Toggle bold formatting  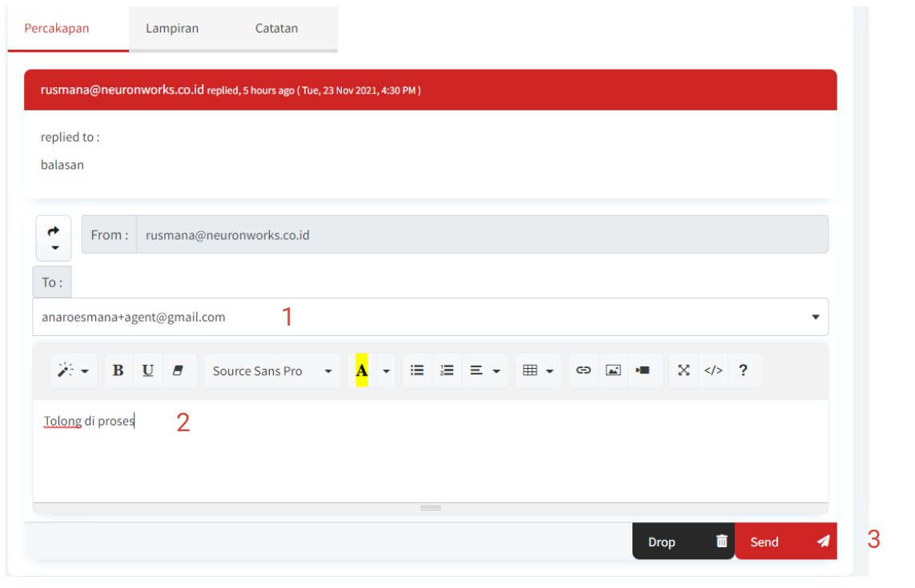[118, 371]
